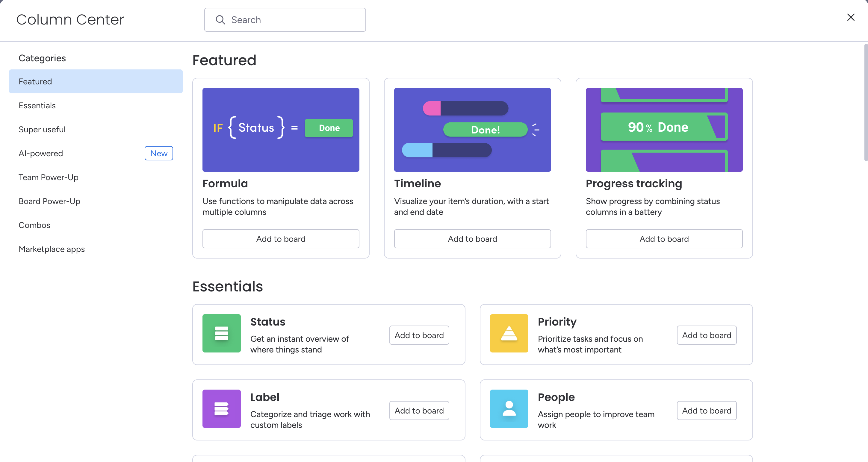Click the green Status column icon

221,333
